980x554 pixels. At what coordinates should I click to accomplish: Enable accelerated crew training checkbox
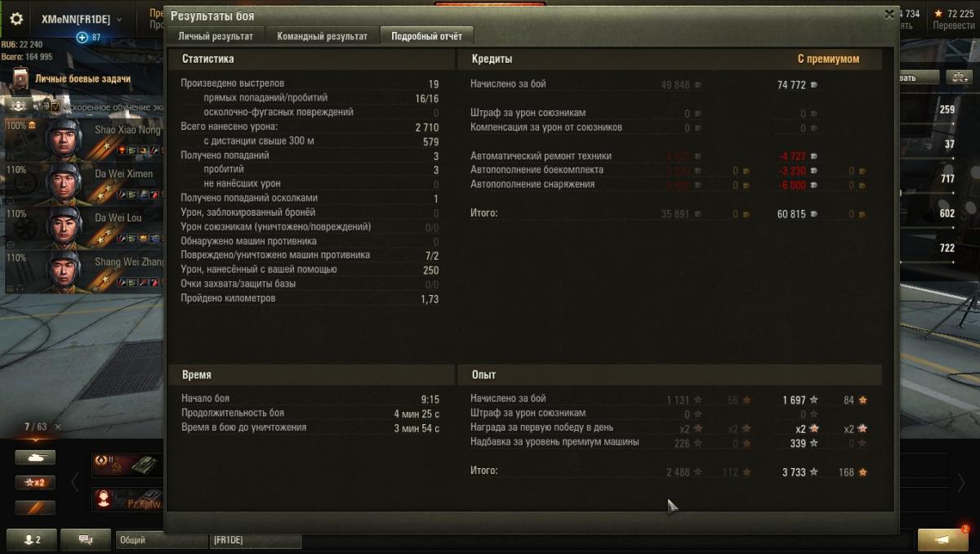(56, 107)
